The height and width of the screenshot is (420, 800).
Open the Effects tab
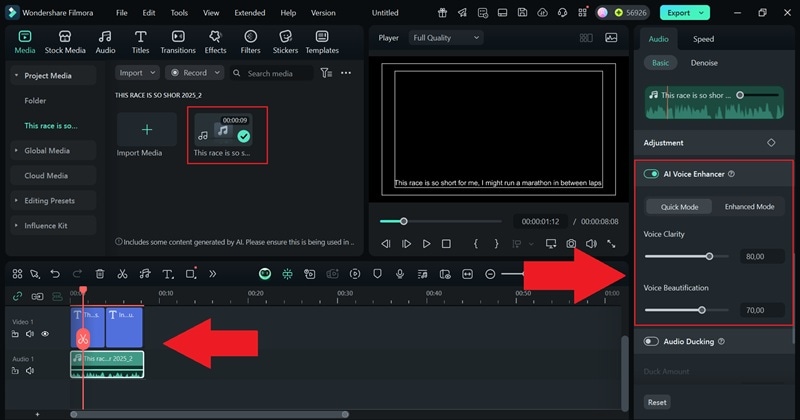point(215,42)
